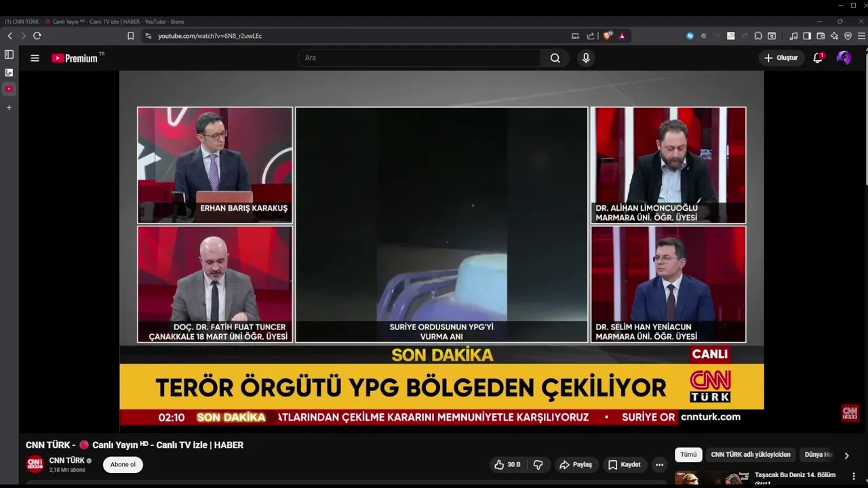Open picture-in-picture cast icon in address bar
The height and width of the screenshot is (488, 868).
point(575,36)
